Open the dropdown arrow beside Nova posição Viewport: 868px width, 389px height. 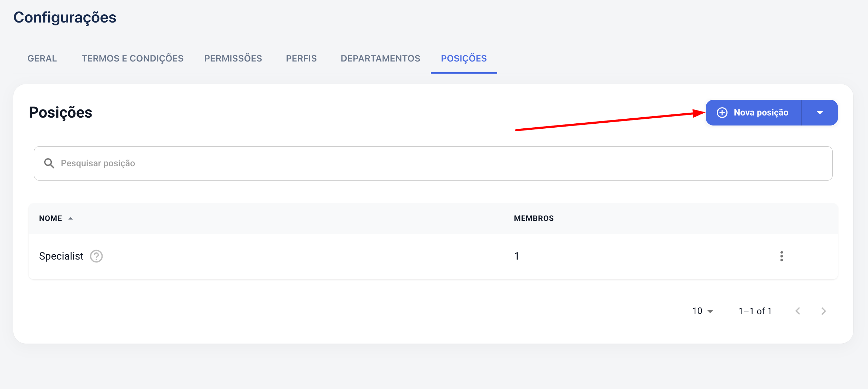pos(820,113)
